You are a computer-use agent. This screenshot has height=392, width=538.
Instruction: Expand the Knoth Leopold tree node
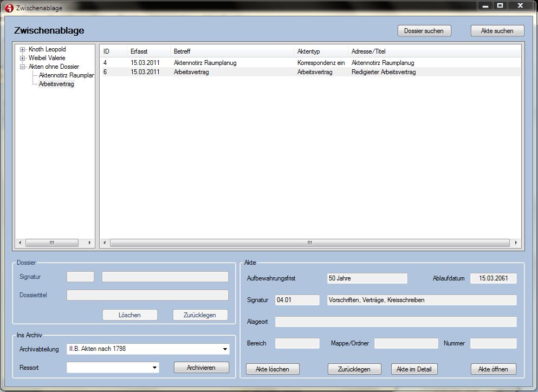coord(22,50)
